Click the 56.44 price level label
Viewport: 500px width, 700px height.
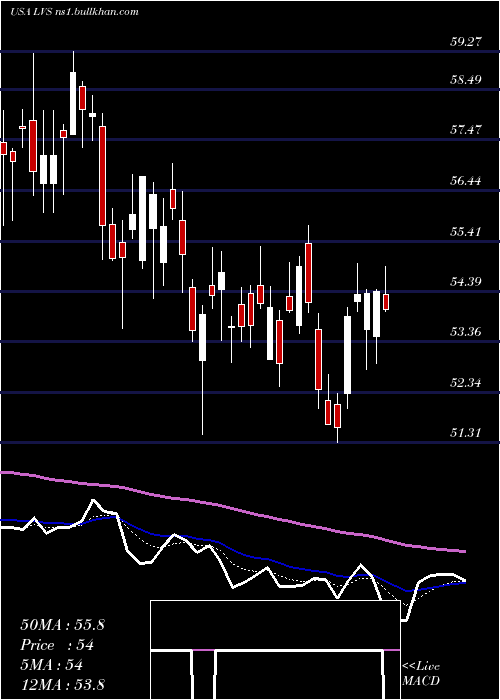[464, 181]
